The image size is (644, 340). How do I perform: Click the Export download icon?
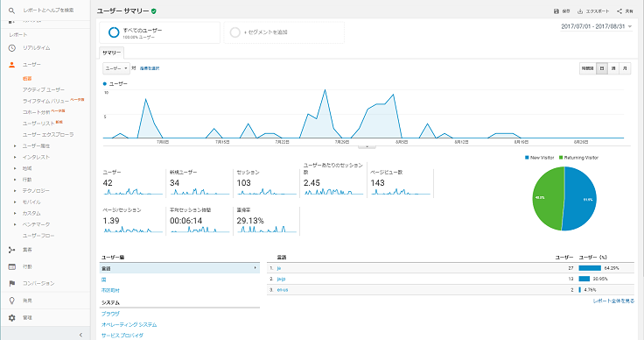pyautogui.click(x=580, y=11)
